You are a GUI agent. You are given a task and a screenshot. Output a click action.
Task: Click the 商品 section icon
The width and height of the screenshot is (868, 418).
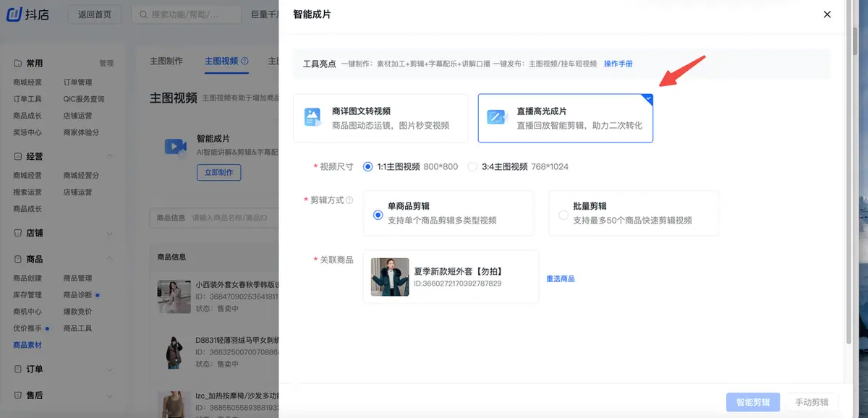(17, 259)
